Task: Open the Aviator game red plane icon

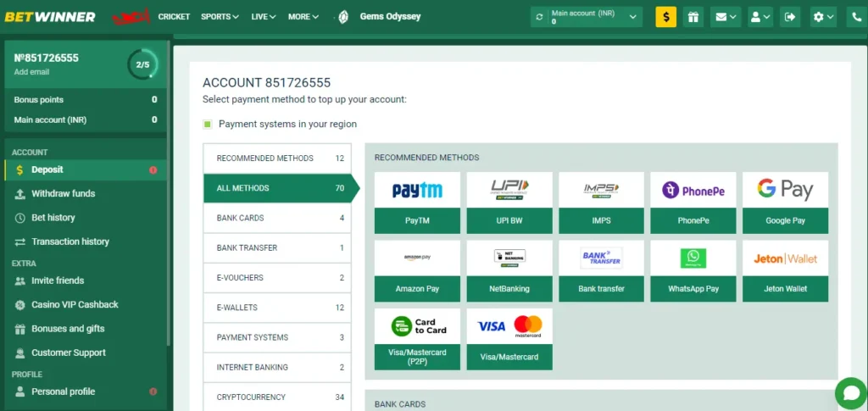Action: [x=131, y=17]
